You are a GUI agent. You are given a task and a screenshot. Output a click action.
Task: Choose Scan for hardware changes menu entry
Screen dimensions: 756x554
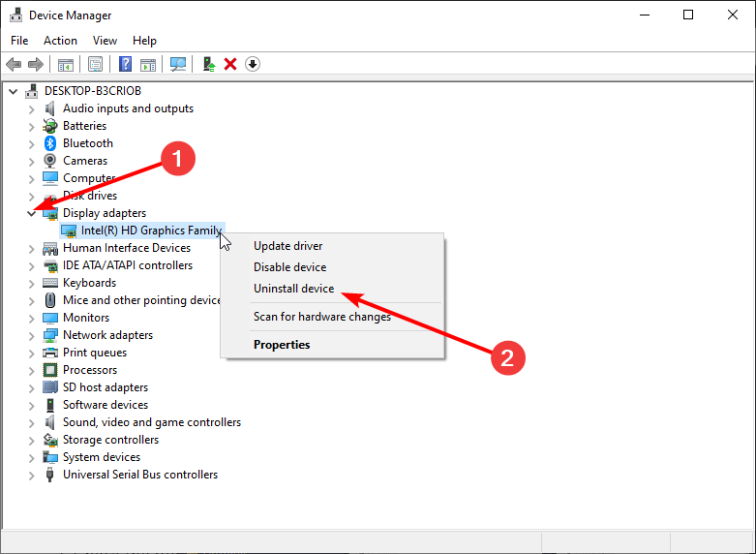[x=332, y=317]
